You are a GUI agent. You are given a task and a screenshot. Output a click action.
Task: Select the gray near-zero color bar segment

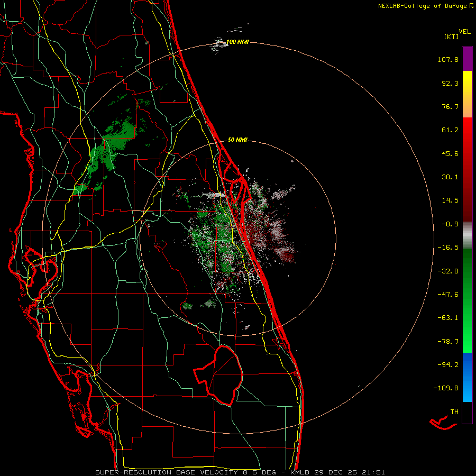pyautogui.click(x=467, y=235)
